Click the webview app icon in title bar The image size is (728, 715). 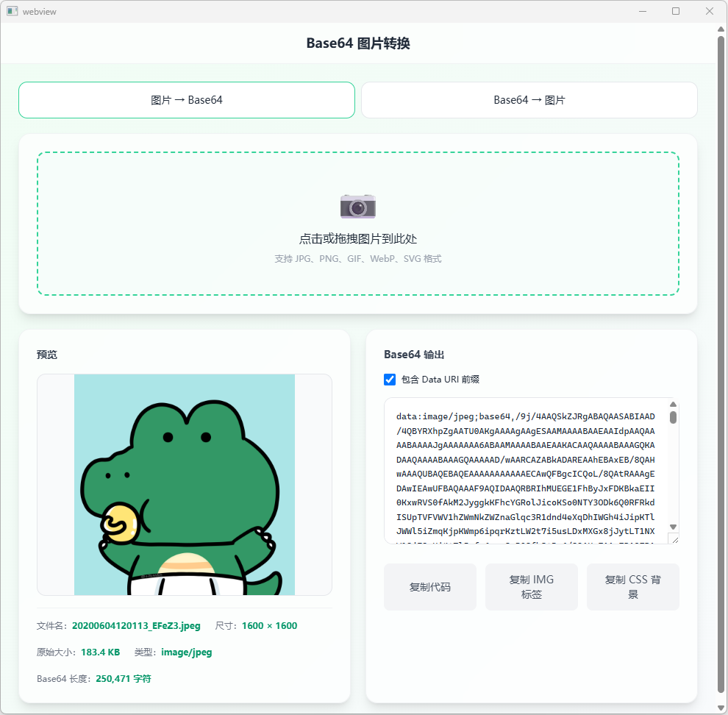pos(12,11)
